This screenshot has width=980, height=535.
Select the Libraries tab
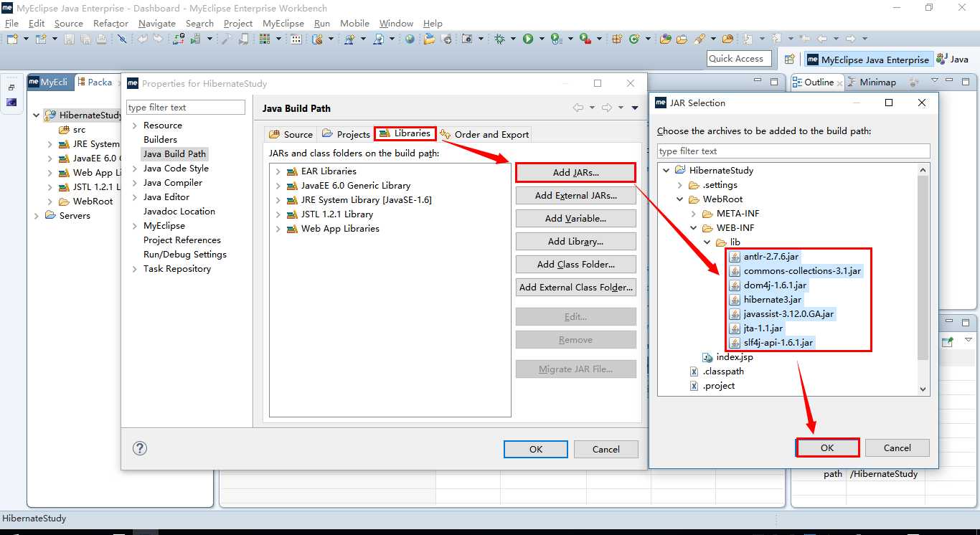pyautogui.click(x=405, y=133)
